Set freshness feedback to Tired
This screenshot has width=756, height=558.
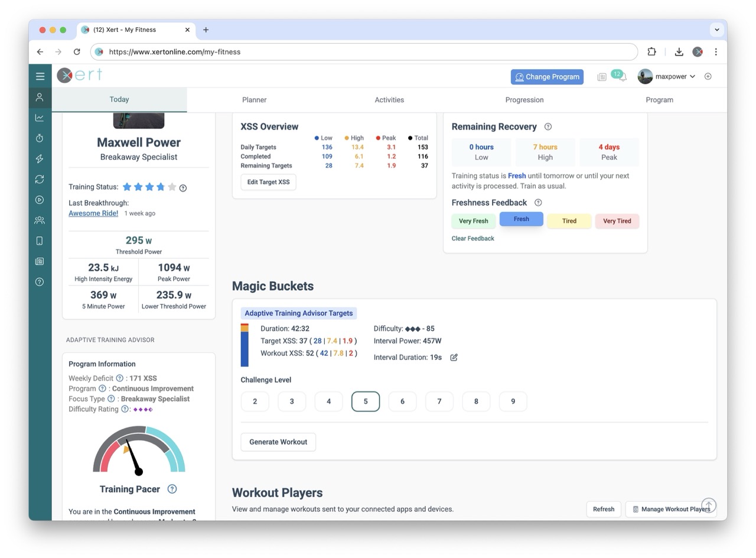point(569,221)
